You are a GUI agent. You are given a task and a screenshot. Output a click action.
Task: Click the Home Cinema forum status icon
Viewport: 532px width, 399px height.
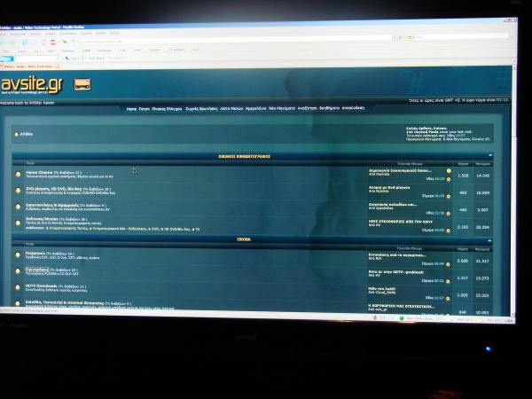(18, 174)
